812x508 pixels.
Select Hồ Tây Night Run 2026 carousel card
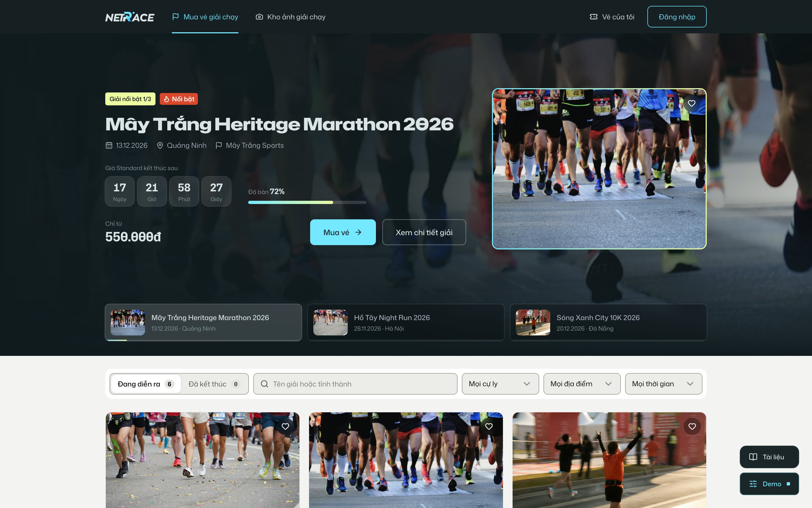click(x=406, y=323)
